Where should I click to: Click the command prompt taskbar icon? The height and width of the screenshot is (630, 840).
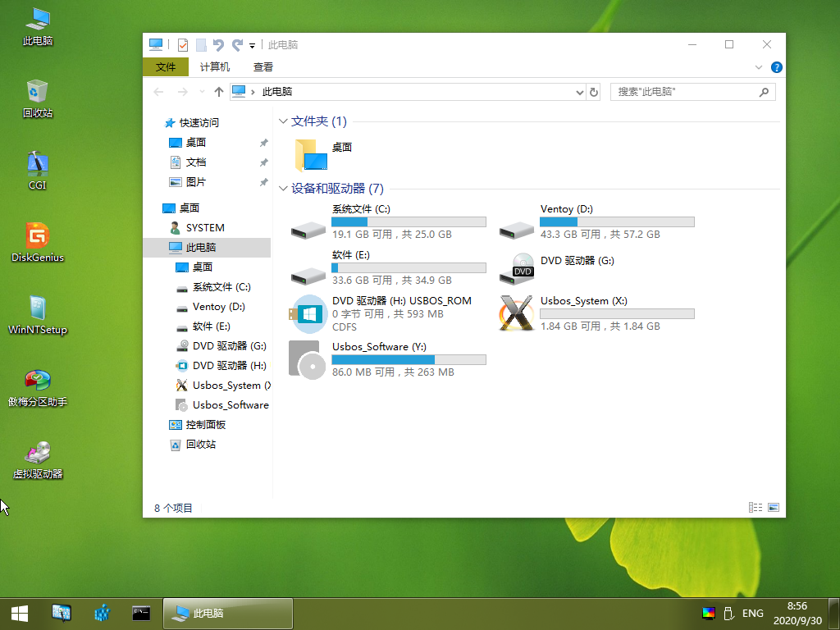[x=141, y=613]
